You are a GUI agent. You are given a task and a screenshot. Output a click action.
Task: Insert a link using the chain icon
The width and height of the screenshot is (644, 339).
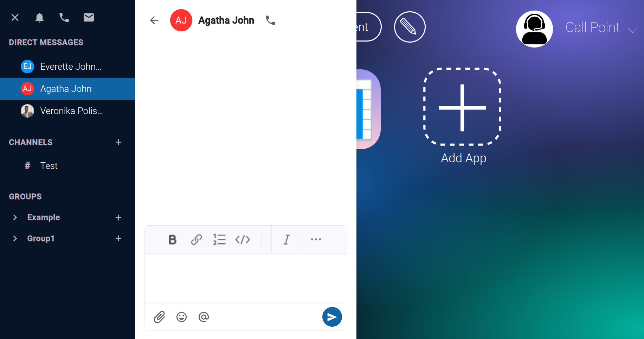196,240
